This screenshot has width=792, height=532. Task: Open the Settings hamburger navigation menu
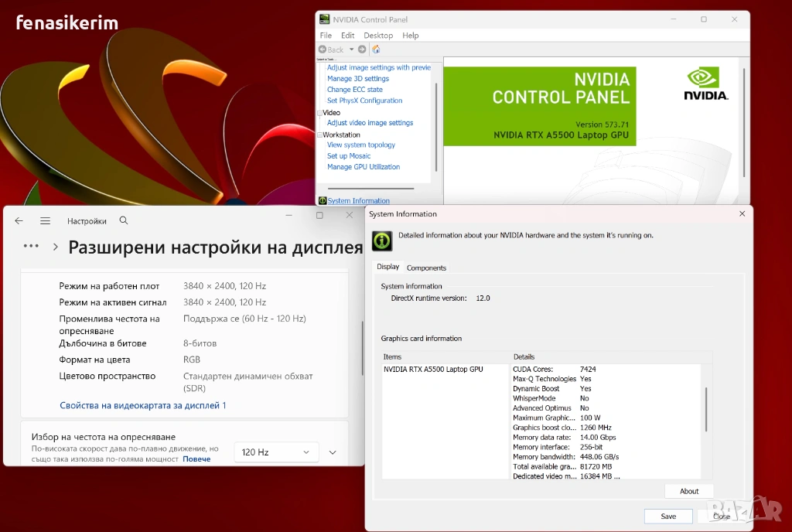point(45,221)
